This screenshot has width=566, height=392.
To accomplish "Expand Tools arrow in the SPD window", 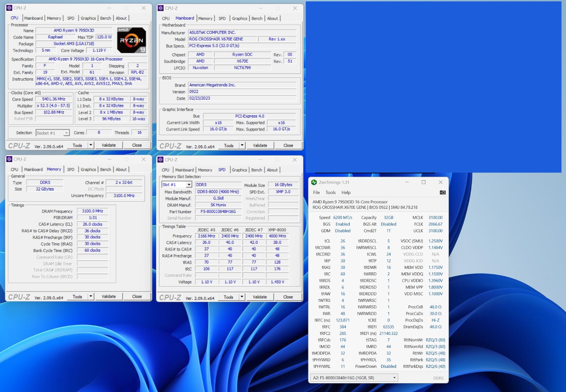I will (242, 297).
